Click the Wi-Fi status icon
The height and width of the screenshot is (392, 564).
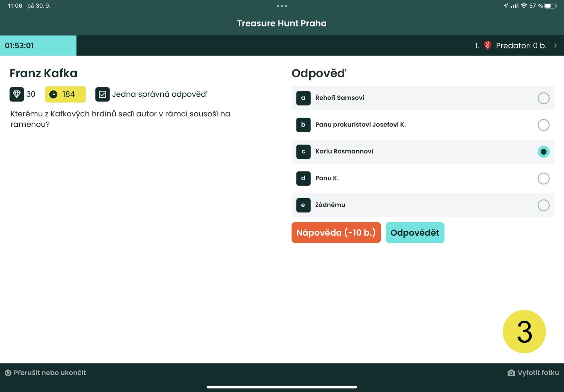(x=524, y=6)
